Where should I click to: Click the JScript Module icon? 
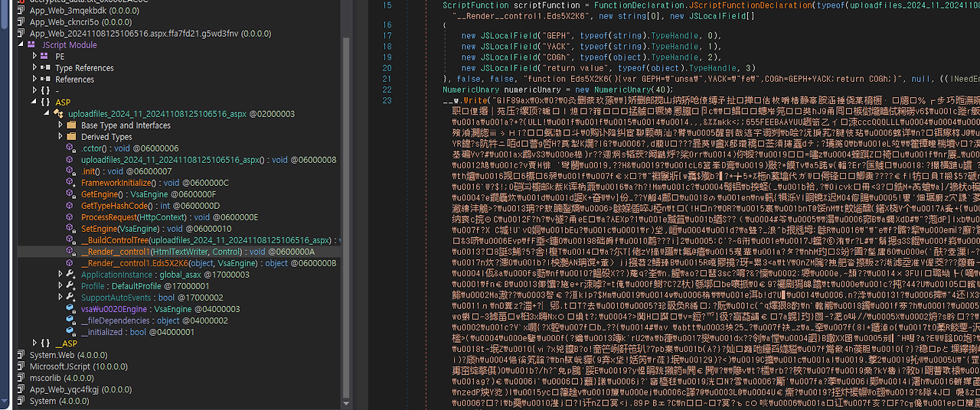tap(31, 45)
